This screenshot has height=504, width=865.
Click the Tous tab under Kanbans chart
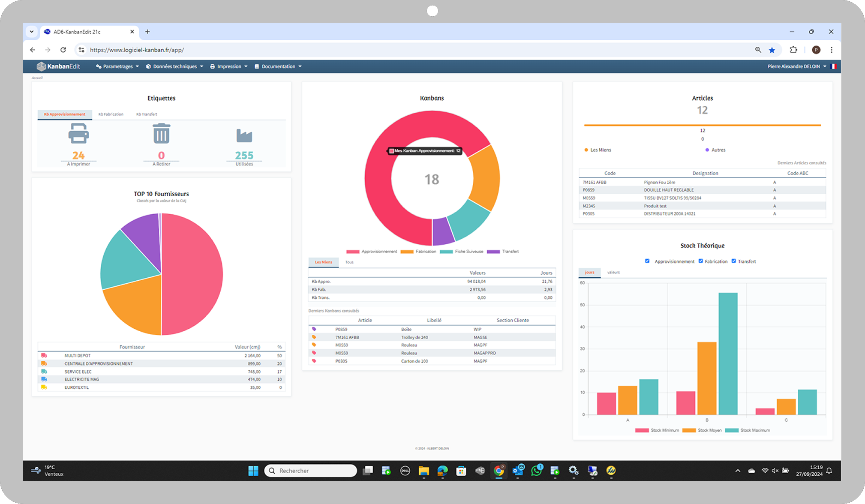click(349, 262)
